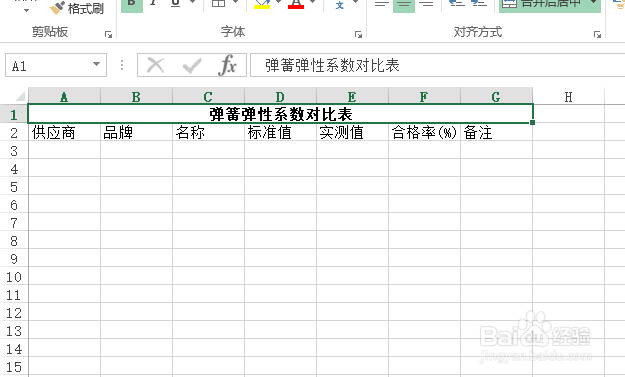Select column B header
Screen dimensions: 625x377
(x=136, y=96)
